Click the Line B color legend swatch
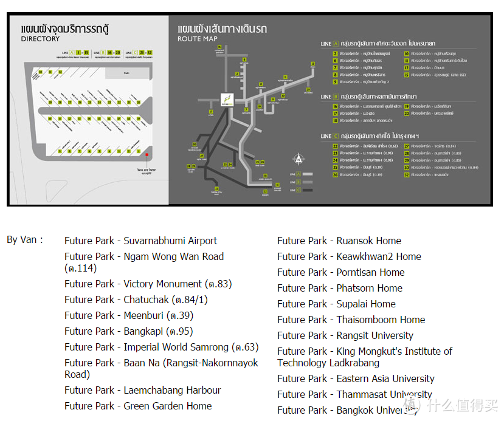The height and width of the screenshot is (421, 504). pos(308,182)
